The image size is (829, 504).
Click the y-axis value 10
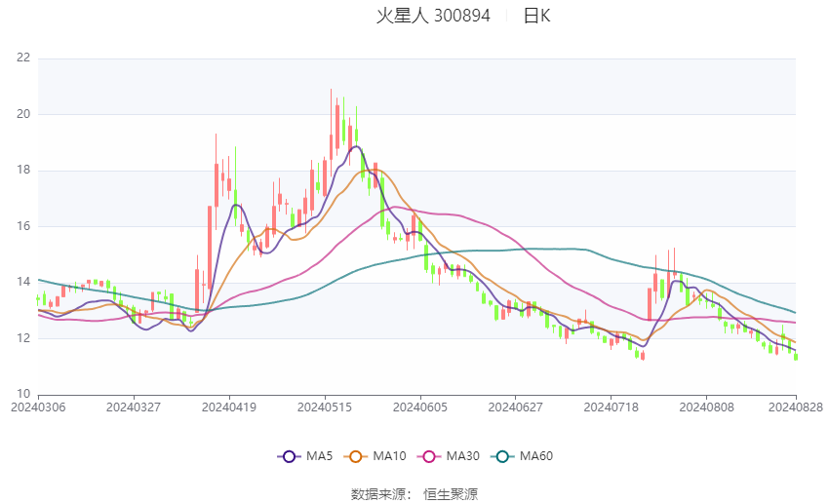(23, 394)
